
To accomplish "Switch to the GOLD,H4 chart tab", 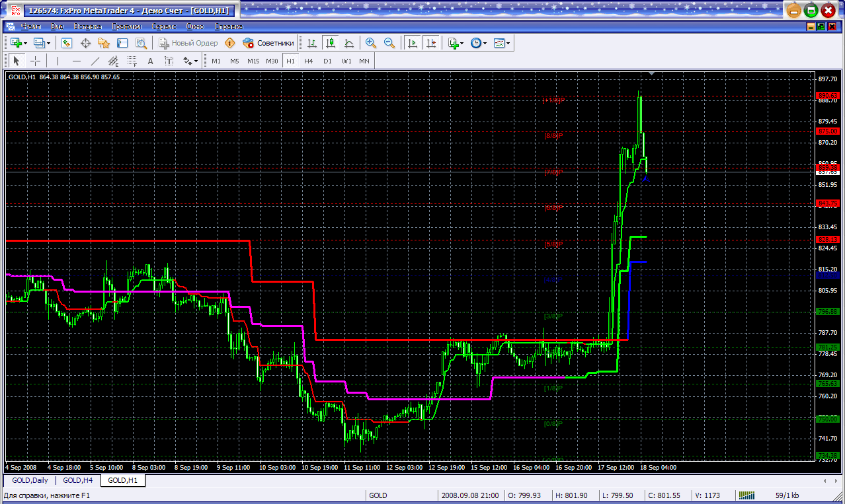I will tap(77, 480).
